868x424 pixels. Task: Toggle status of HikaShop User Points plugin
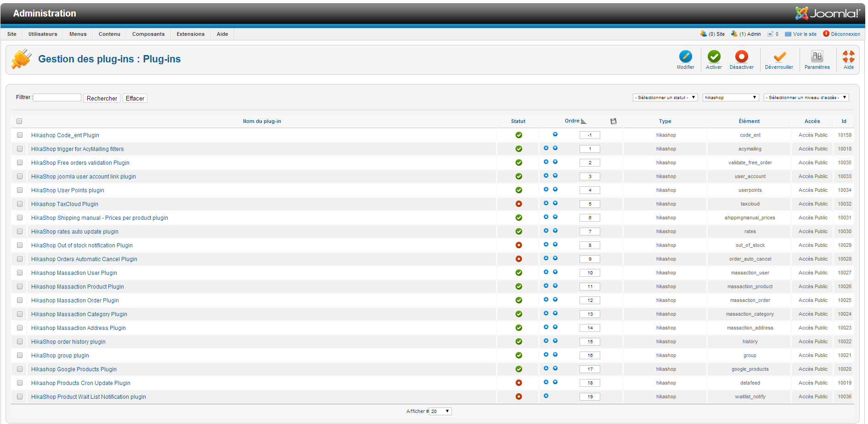coord(519,190)
